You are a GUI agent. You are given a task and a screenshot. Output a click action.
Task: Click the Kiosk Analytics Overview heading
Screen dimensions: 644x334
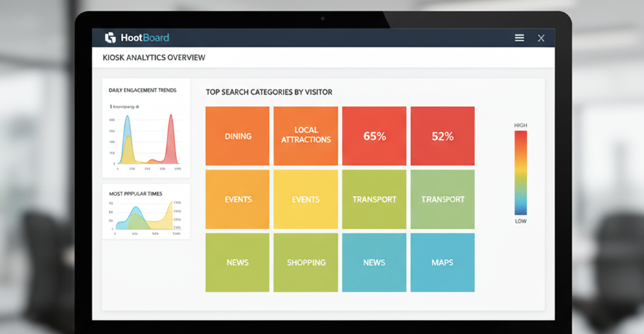154,58
